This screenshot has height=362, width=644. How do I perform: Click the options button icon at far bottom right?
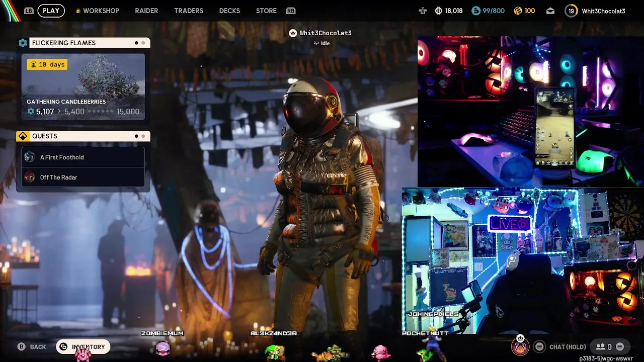coord(620,346)
